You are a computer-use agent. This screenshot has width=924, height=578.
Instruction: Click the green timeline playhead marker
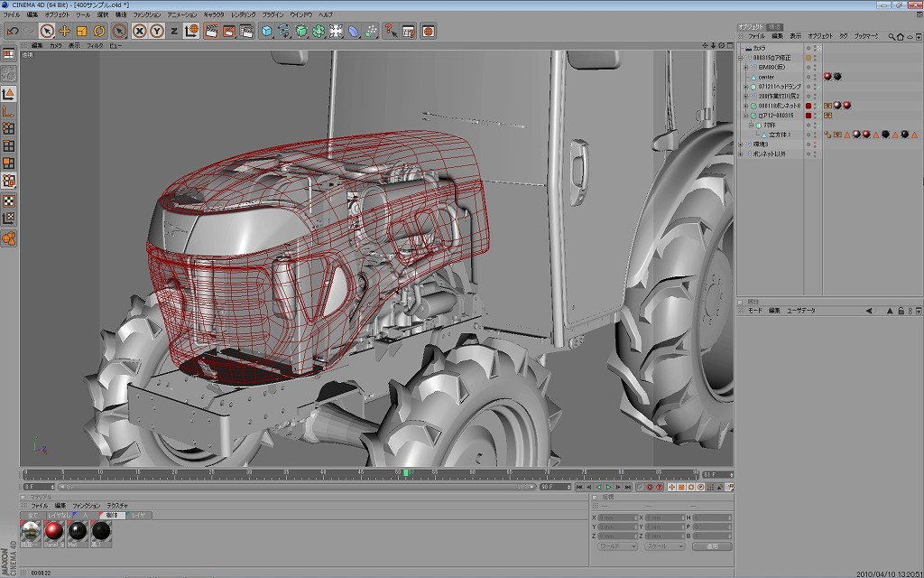click(407, 472)
